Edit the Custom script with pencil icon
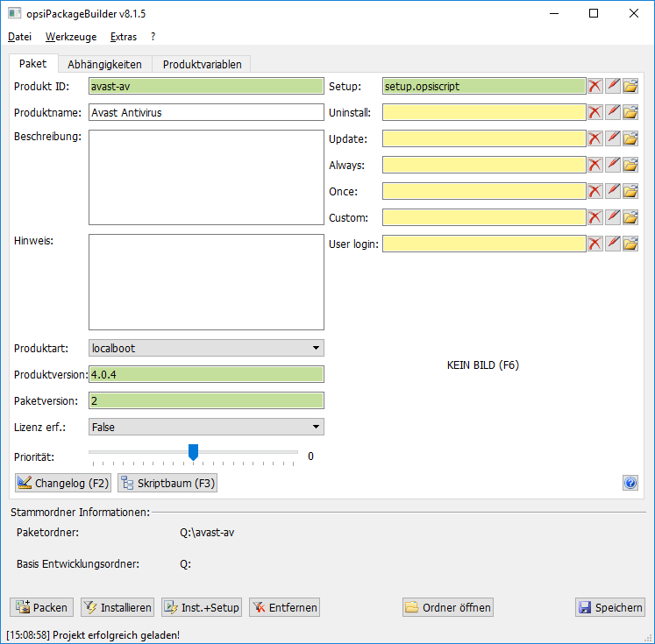This screenshot has width=655, height=644. [x=613, y=217]
